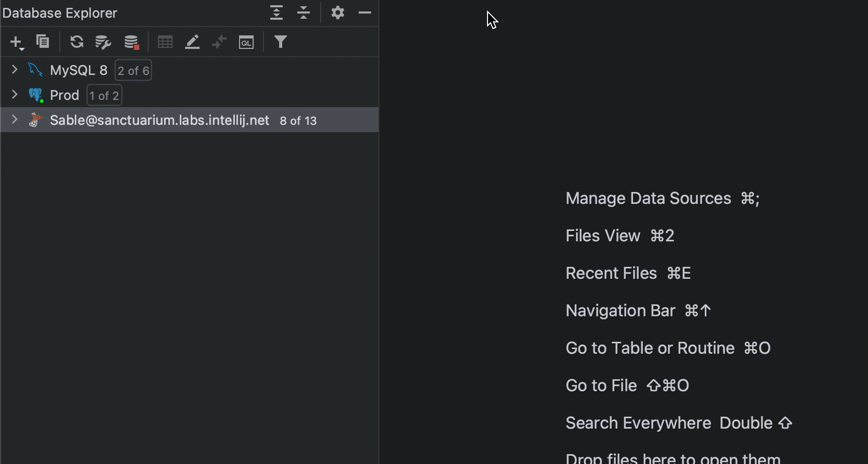Click the Sable '8 of 13' schema counter

click(x=298, y=121)
